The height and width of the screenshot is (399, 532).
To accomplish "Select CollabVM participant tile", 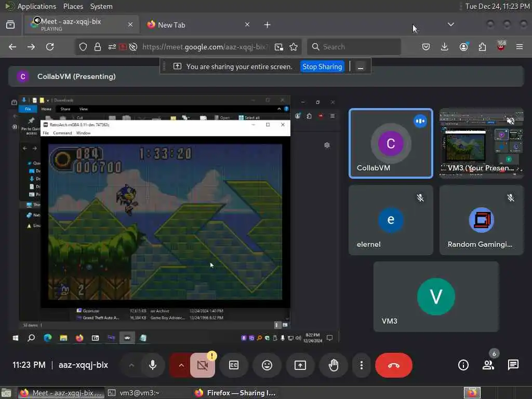I will click(391, 143).
